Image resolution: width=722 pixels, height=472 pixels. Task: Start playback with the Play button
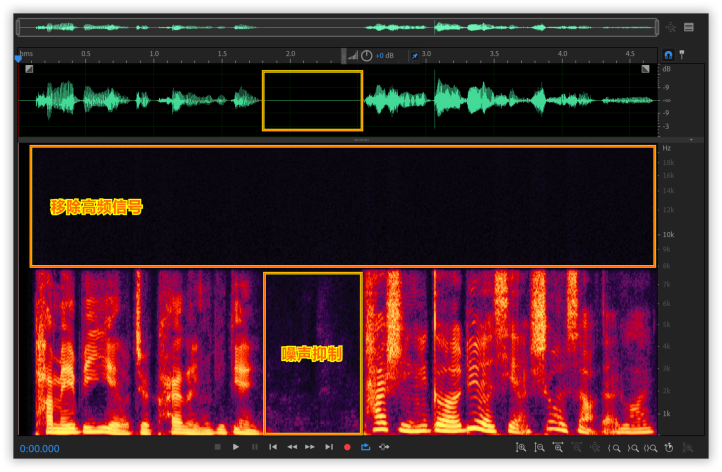click(236, 447)
